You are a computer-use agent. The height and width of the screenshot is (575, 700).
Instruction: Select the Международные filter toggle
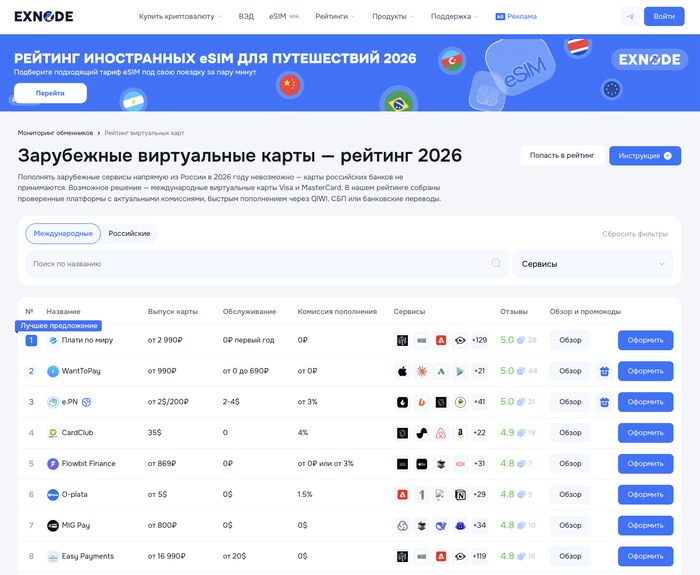(x=63, y=233)
